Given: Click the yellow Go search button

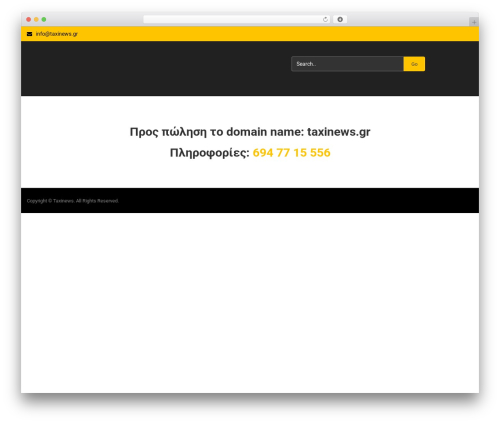Looking at the screenshot, I should (x=414, y=64).
